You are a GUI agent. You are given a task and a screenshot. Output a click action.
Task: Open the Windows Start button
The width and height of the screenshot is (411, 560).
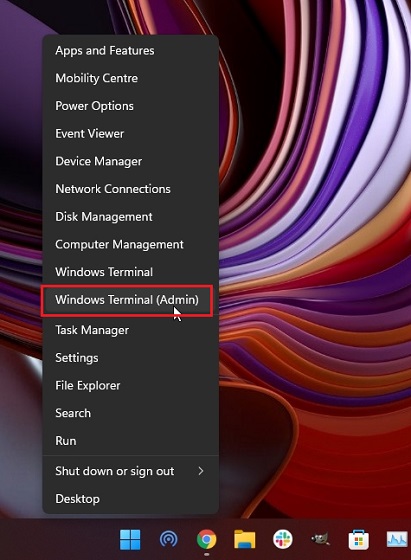point(130,539)
